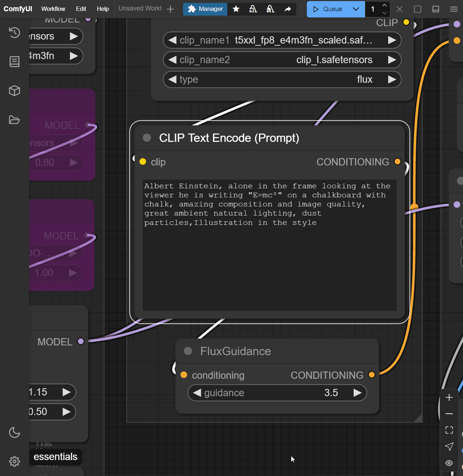Decrease guidance value with left arrow

coord(197,393)
